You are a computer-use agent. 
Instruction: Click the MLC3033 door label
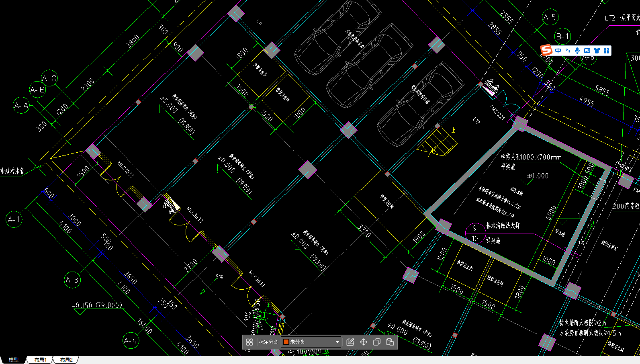(125, 169)
